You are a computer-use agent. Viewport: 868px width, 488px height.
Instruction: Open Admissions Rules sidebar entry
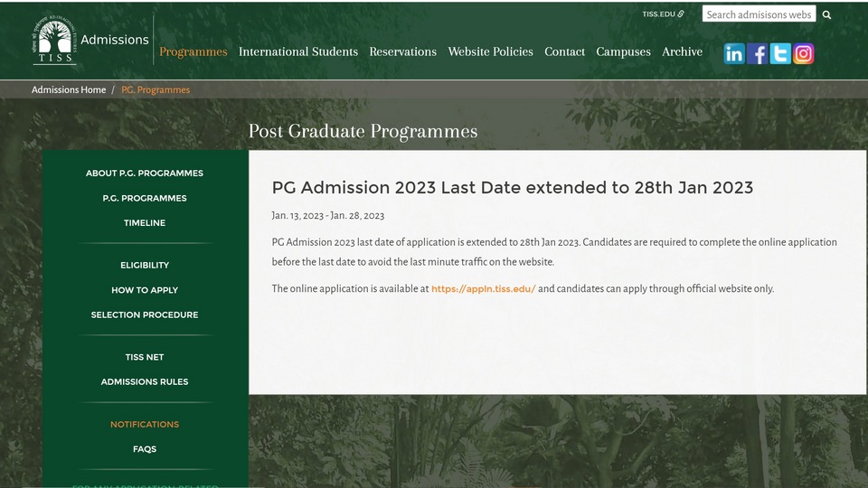pos(145,381)
